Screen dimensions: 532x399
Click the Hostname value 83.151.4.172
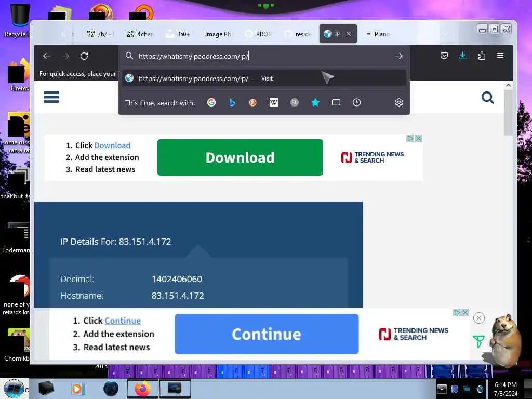[x=178, y=296]
